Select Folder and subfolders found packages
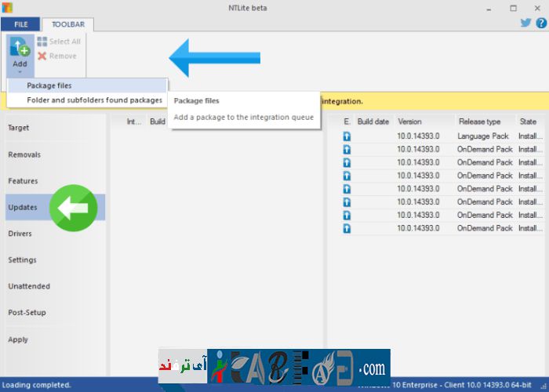Viewport: 549px width, 392px height. pos(94,100)
